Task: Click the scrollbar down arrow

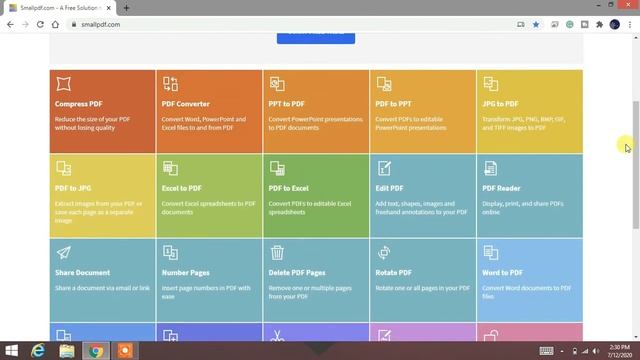Action: pos(636,337)
